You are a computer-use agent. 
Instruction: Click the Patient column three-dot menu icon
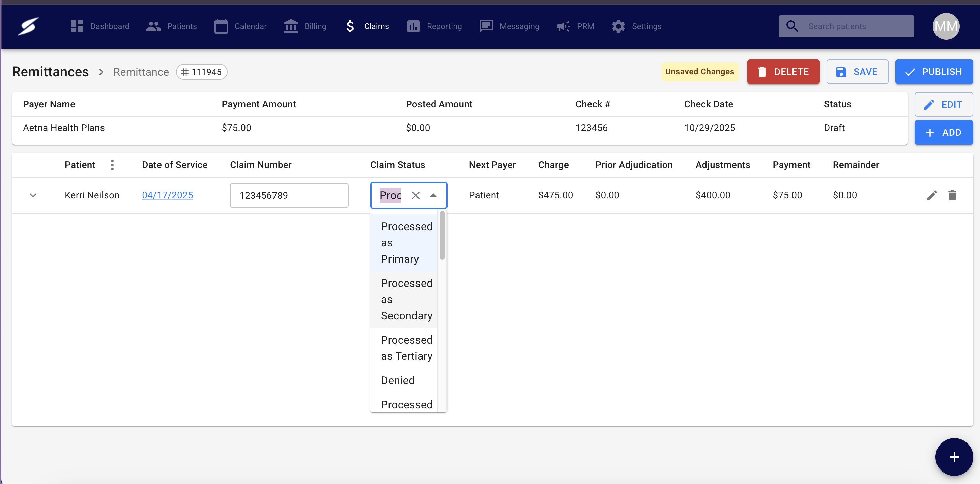click(x=112, y=165)
